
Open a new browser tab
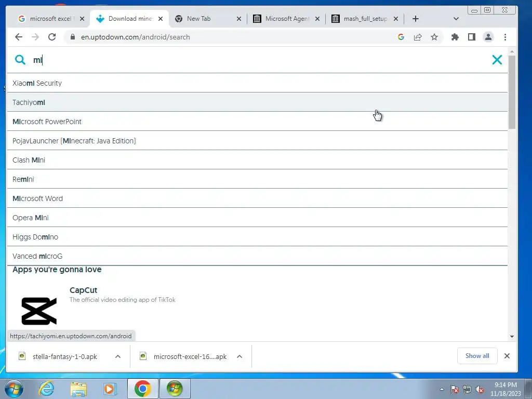point(416,19)
